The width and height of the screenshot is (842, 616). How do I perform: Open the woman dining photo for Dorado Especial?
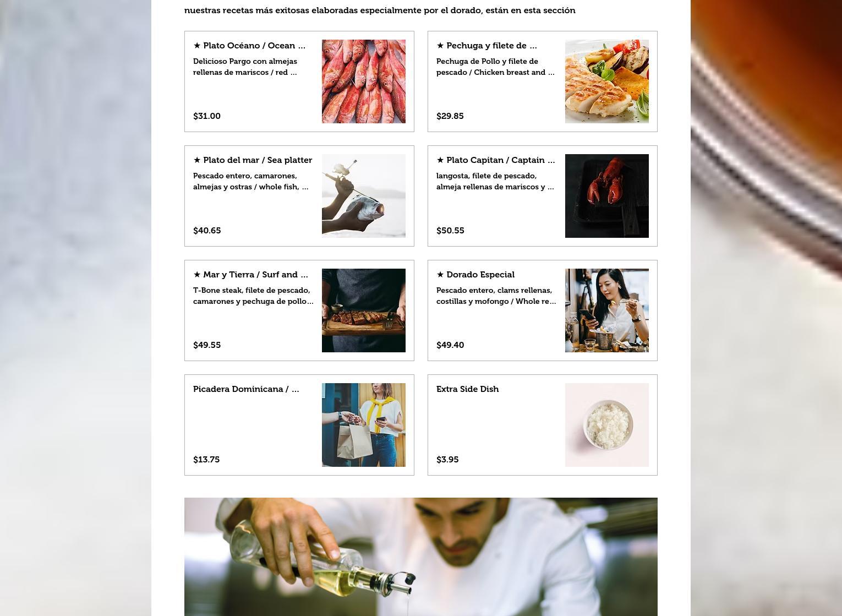607,310
